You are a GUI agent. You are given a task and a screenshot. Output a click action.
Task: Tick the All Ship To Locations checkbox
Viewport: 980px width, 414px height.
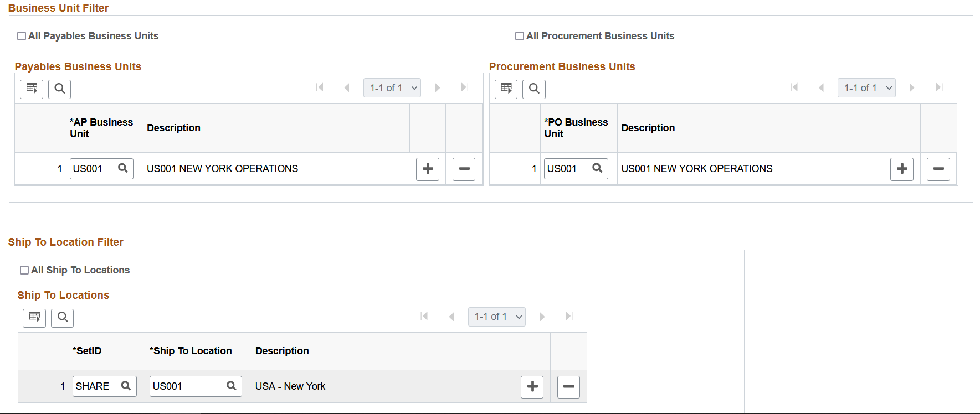pyautogui.click(x=24, y=270)
